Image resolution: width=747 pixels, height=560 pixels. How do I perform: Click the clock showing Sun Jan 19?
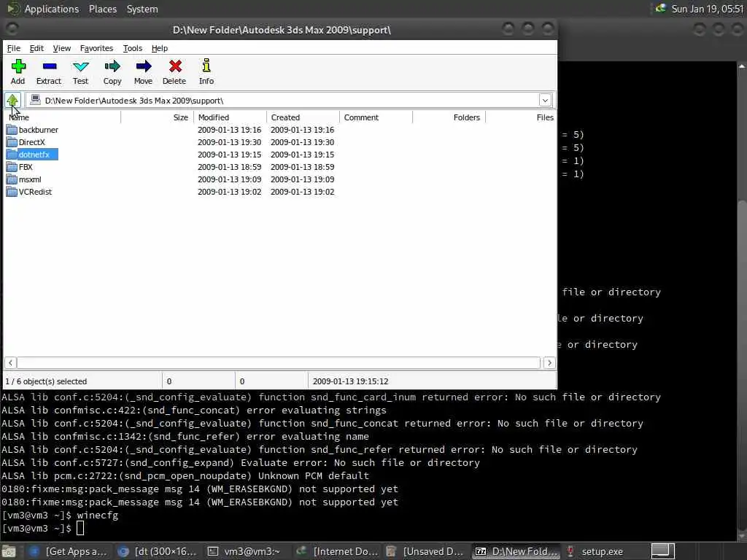tap(708, 9)
